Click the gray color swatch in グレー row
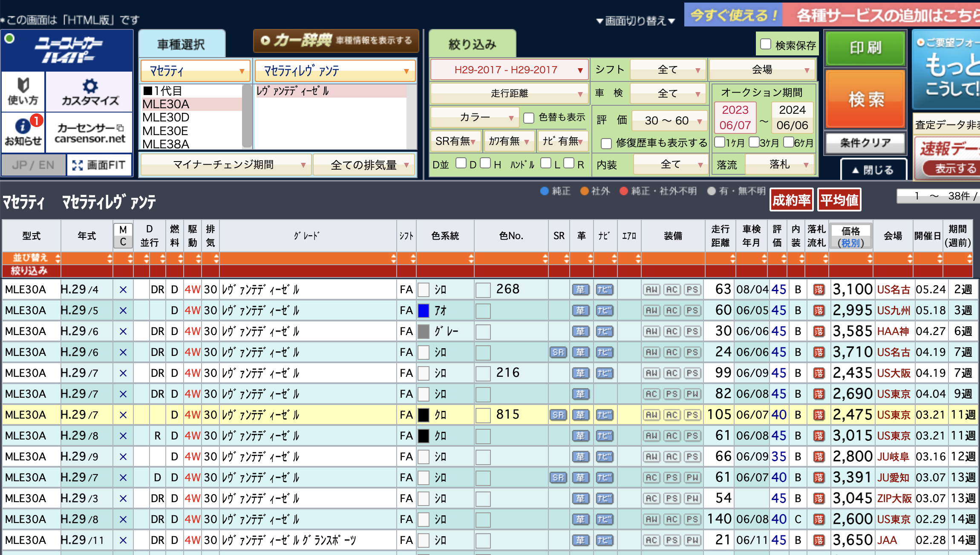Viewport: 980px width, 555px height. click(423, 332)
